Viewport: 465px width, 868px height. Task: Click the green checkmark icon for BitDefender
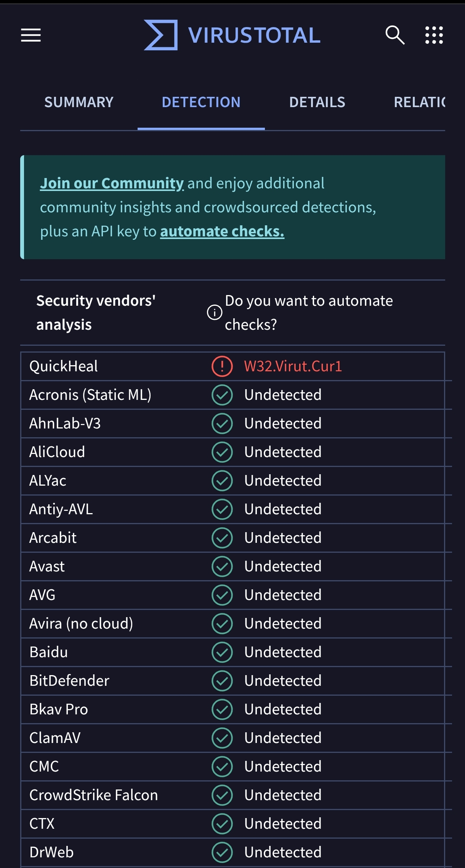pyautogui.click(x=222, y=681)
